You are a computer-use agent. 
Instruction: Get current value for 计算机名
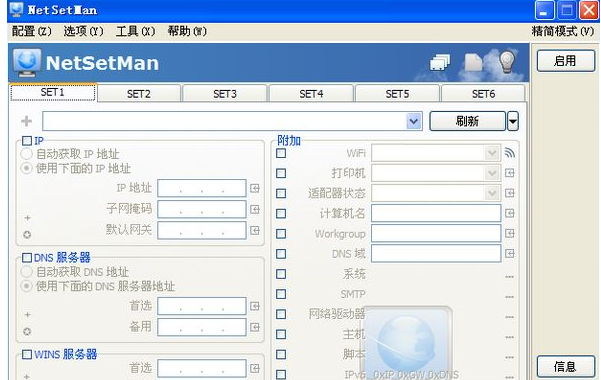point(509,213)
